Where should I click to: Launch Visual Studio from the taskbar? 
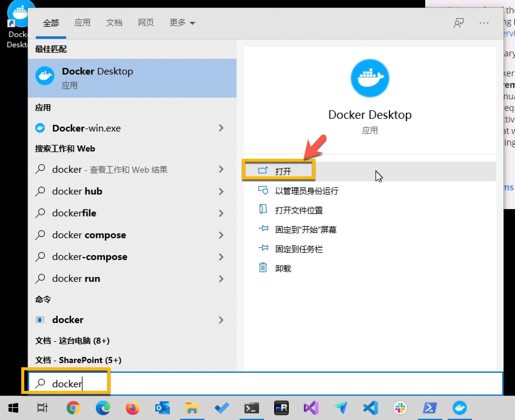pyautogui.click(x=311, y=408)
